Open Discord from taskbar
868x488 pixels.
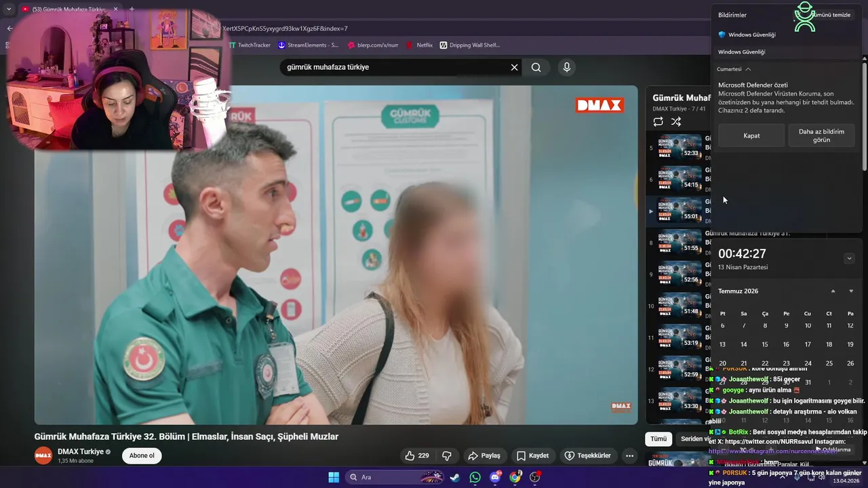pyautogui.click(x=495, y=477)
